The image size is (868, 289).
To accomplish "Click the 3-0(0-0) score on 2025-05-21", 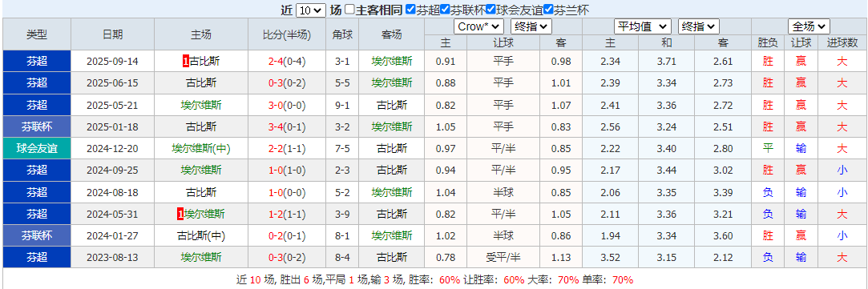I will [x=287, y=105].
